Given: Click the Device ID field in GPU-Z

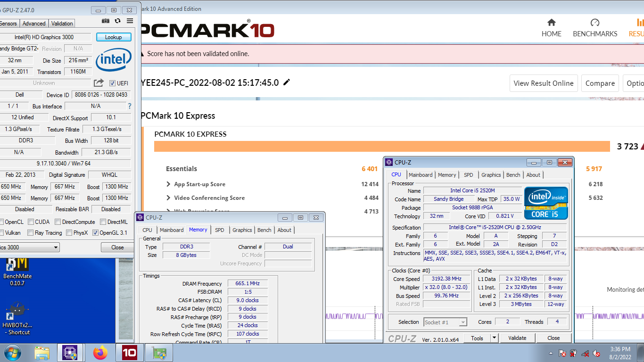Looking at the screenshot, I should coord(101,95).
